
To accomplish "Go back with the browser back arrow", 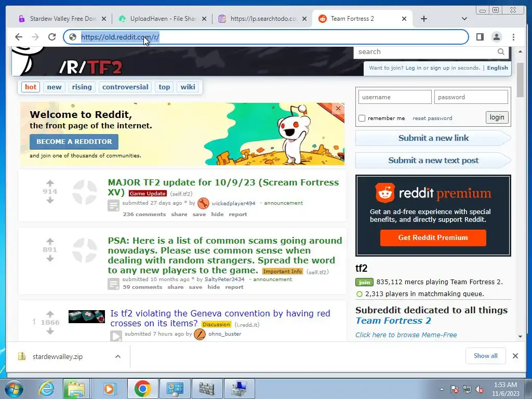I will tap(19, 37).
